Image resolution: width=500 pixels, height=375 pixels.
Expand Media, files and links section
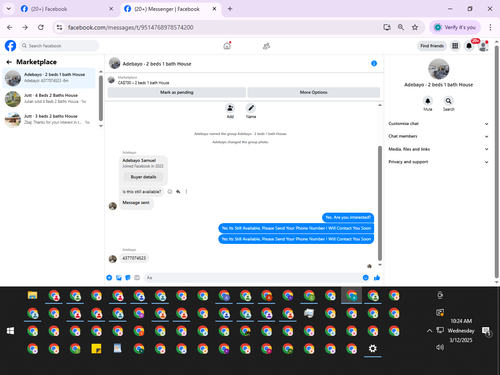tap(438, 149)
